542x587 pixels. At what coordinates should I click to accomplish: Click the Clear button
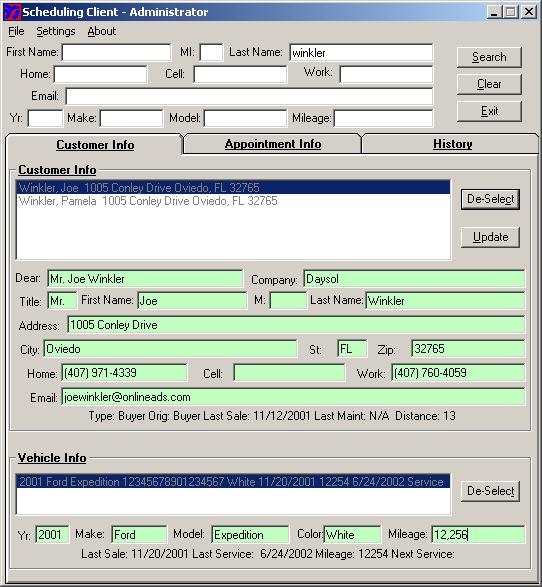[489, 84]
